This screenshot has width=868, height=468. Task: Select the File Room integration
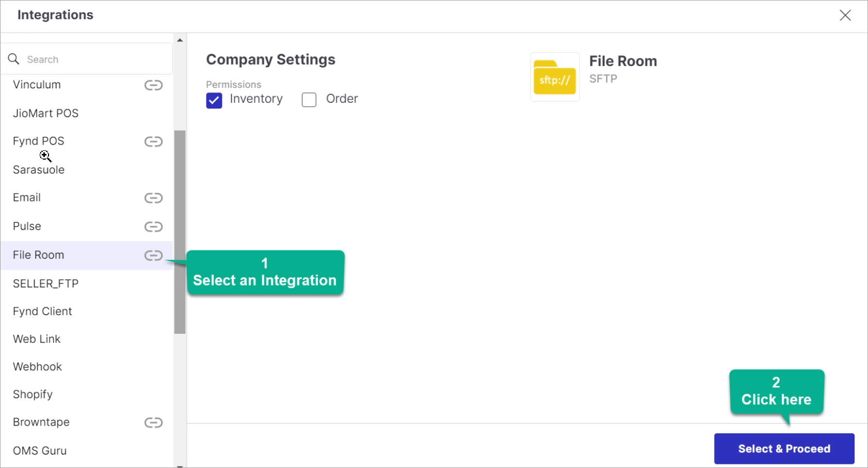click(x=87, y=255)
